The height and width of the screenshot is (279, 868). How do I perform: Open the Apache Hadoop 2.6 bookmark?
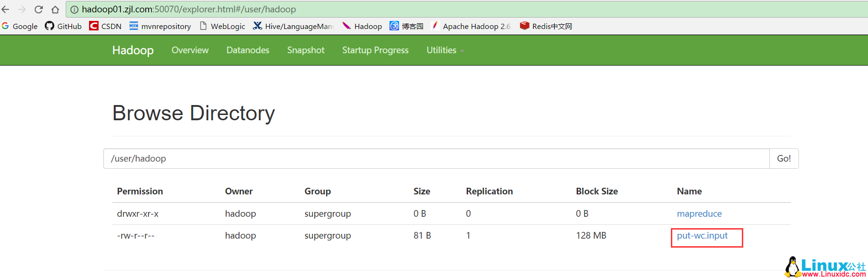[x=470, y=26]
